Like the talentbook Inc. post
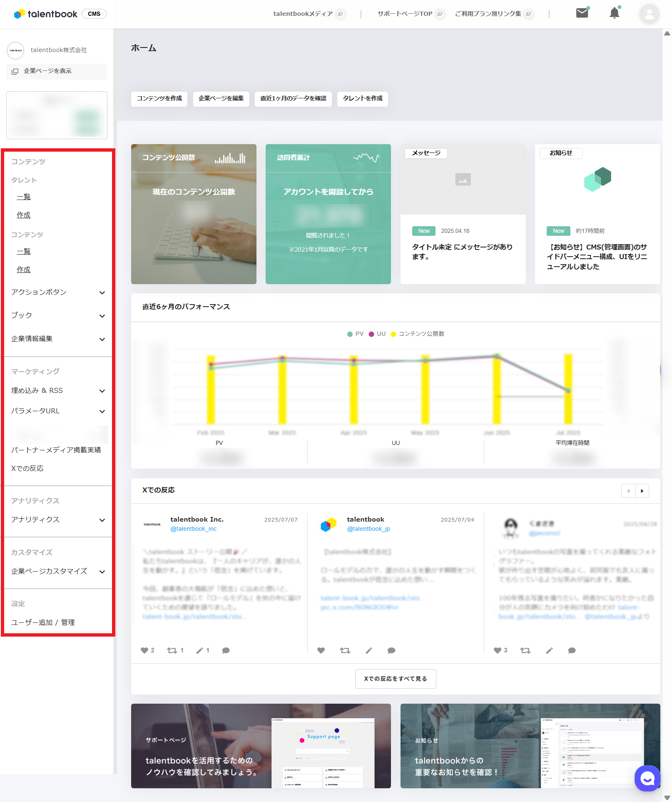 tap(144, 650)
